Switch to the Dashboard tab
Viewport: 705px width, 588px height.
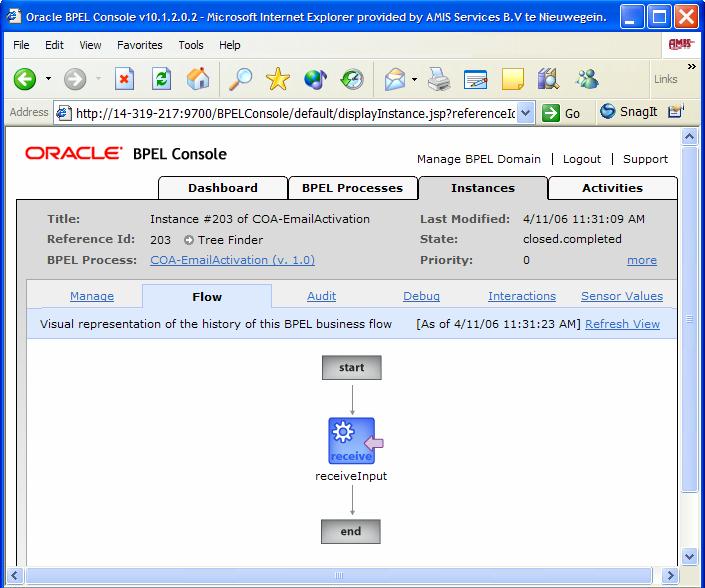[222, 188]
